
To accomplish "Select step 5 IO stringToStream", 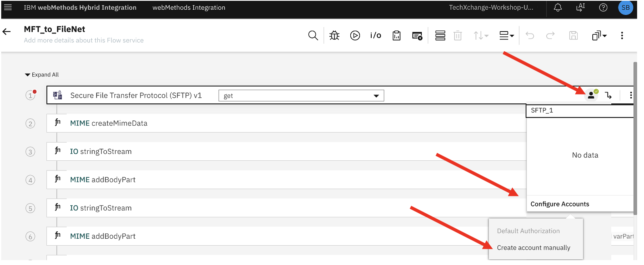I will (286, 208).
